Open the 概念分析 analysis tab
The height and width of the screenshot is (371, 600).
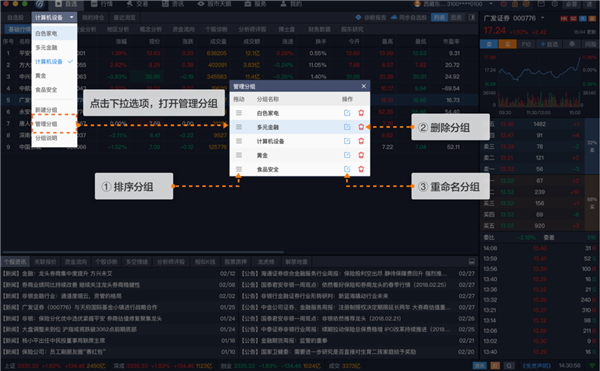[x=150, y=29]
